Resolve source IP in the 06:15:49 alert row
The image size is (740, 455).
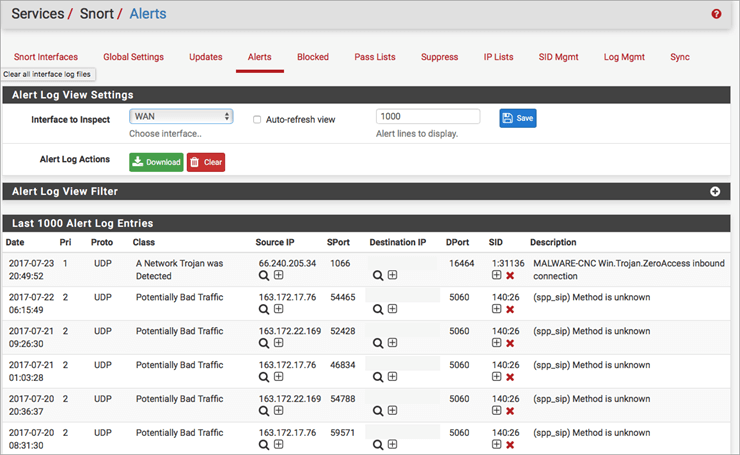pos(264,310)
